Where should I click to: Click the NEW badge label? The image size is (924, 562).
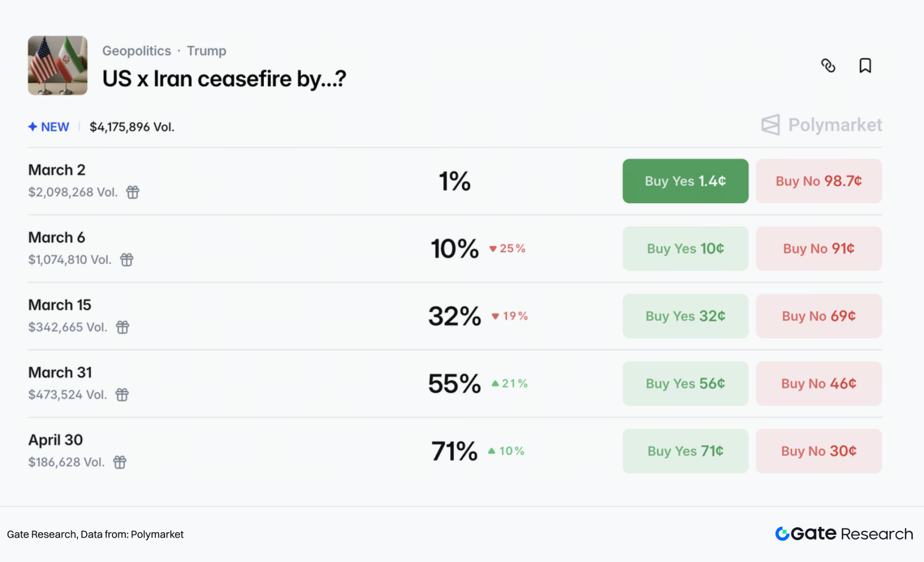(49, 127)
